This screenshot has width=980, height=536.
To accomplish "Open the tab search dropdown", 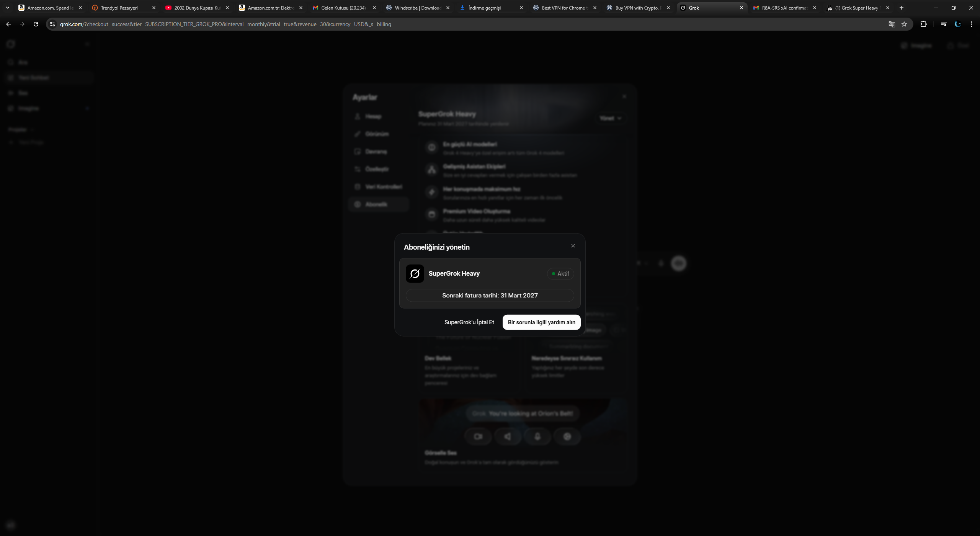I will [x=7, y=8].
